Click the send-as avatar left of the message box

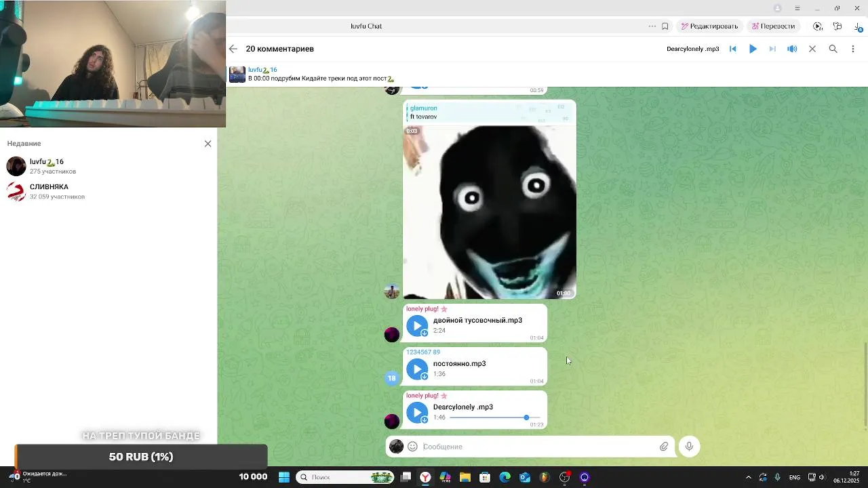(x=397, y=447)
